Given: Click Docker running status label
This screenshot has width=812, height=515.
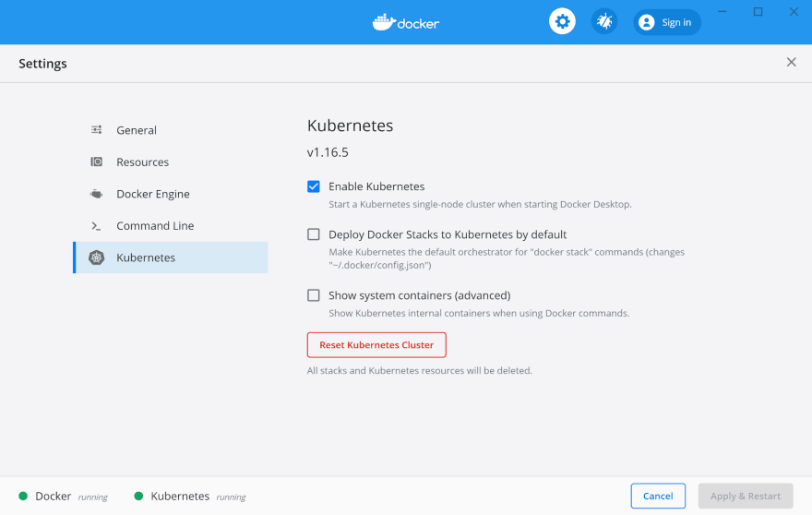Looking at the screenshot, I should (x=71, y=497).
